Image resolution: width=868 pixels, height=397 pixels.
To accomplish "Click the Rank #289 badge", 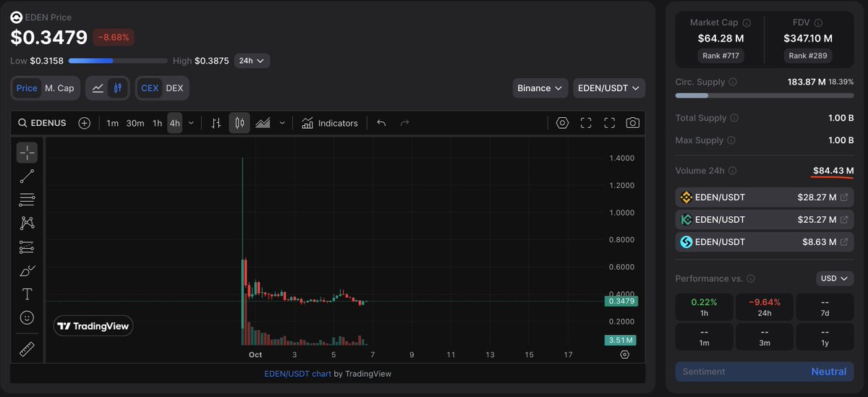I will tap(808, 56).
